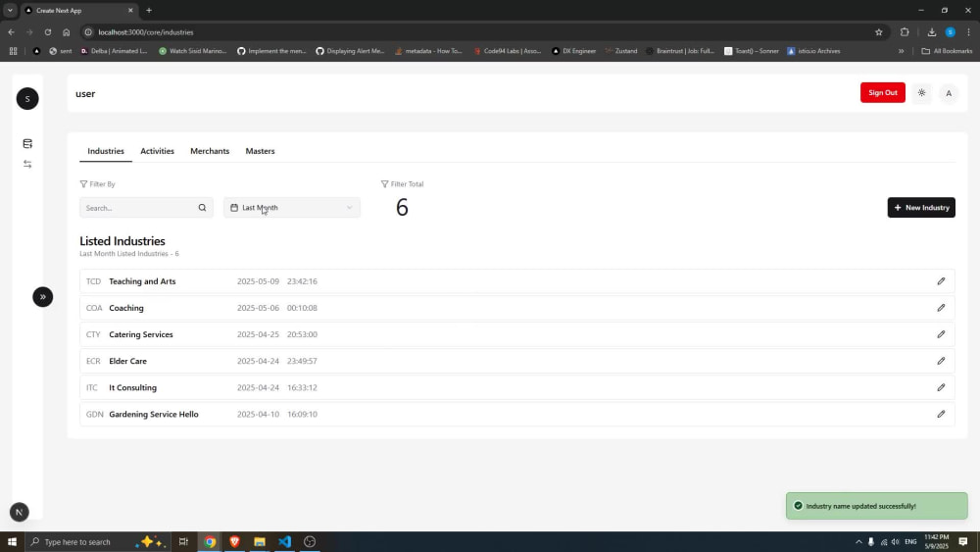
Task: Close the Create Next App tab
Action: click(x=130, y=10)
